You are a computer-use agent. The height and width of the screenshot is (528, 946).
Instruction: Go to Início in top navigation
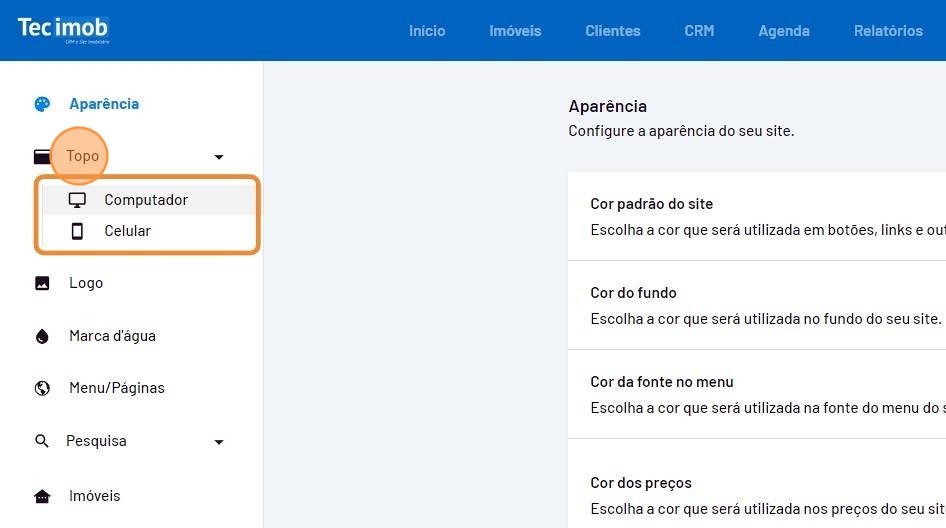tap(427, 31)
